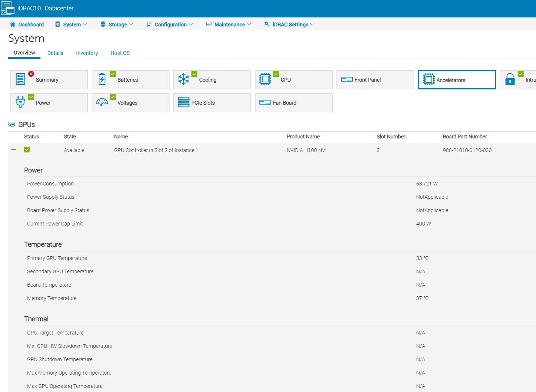Click the GPU row status checkbox
536x392 pixels.
pyautogui.click(x=27, y=150)
